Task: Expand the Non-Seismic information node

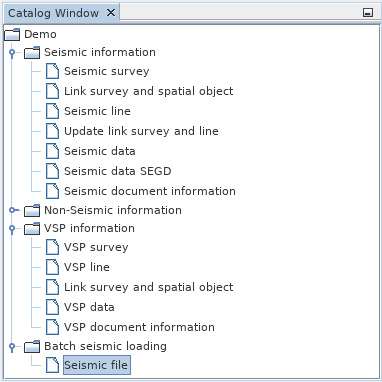Action: pyautogui.click(x=13, y=210)
